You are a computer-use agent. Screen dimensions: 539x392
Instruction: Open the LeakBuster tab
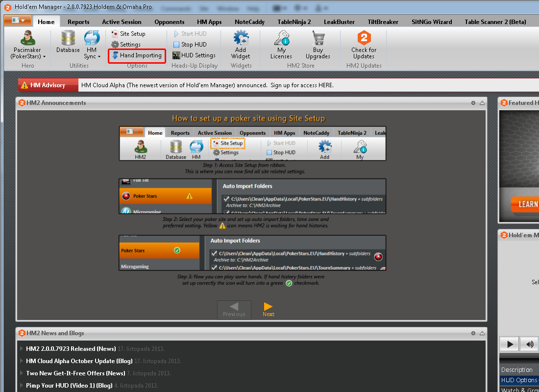(x=339, y=22)
